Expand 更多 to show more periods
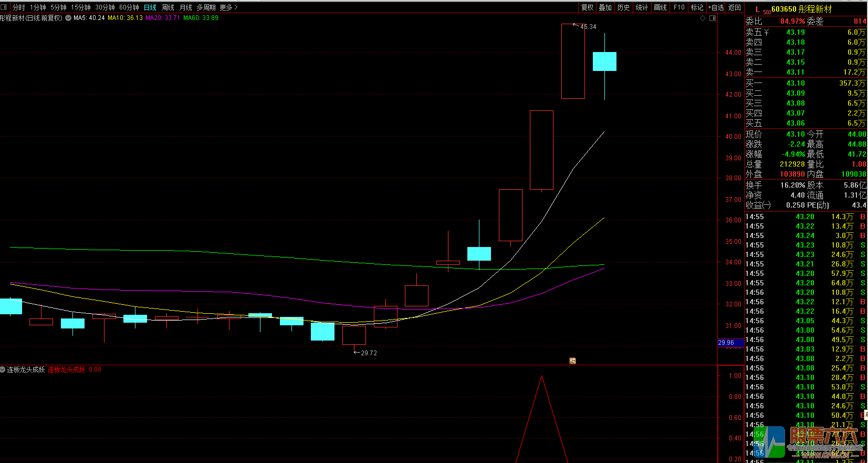The height and width of the screenshot is (463, 868). click(228, 7)
